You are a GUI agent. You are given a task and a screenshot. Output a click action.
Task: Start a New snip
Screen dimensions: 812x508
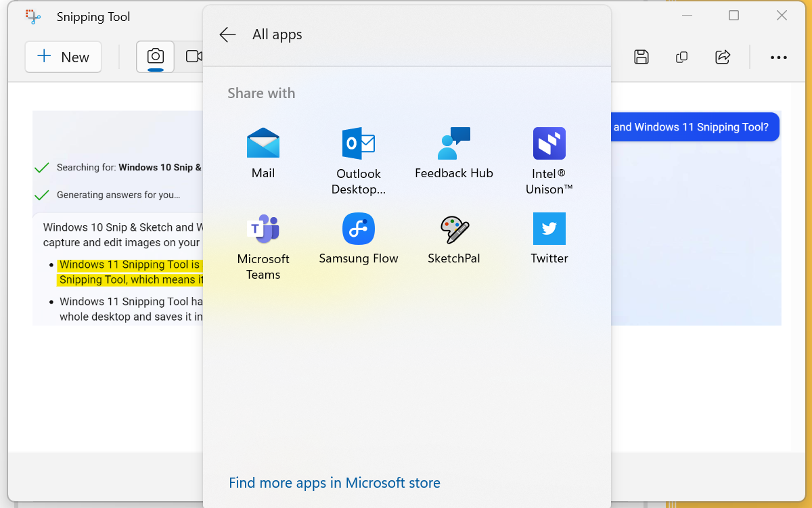pyautogui.click(x=63, y=57)
